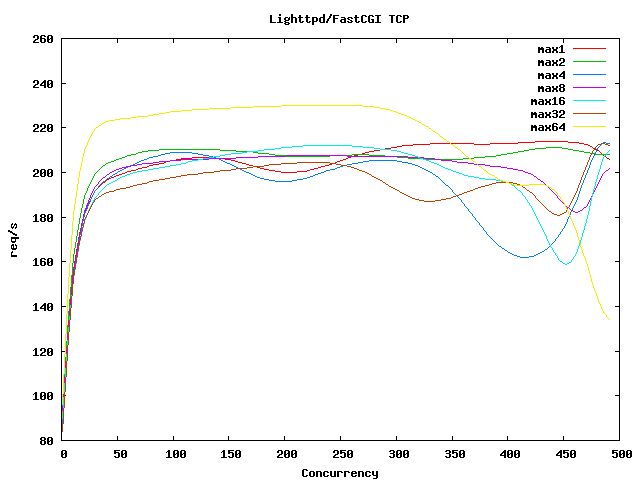Click x-axis tick value 0

pyautogui.click(x=64, y=454)
